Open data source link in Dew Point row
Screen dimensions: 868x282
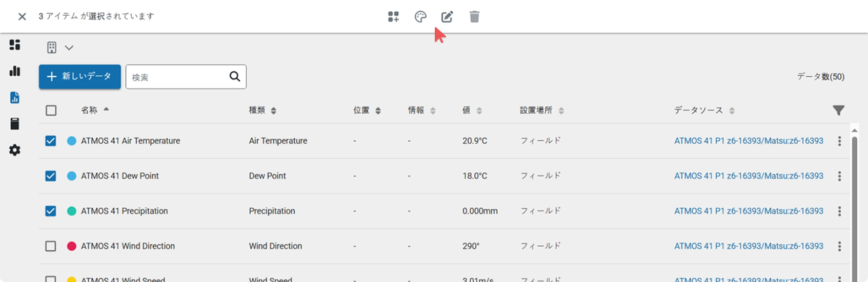click(x=749, y=176)
